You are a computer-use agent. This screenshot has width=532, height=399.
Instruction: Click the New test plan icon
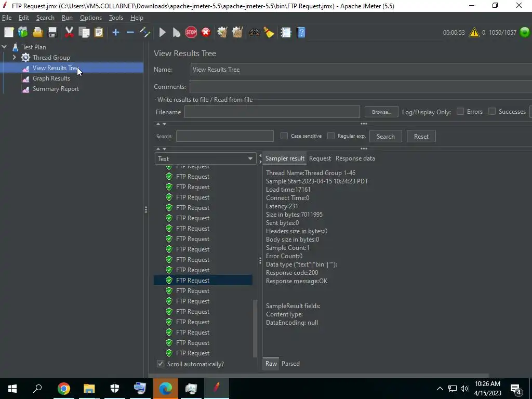9,33
